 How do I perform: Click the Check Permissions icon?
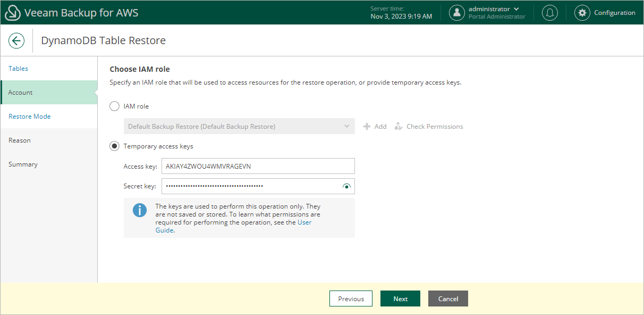click(x=399, y=127)
